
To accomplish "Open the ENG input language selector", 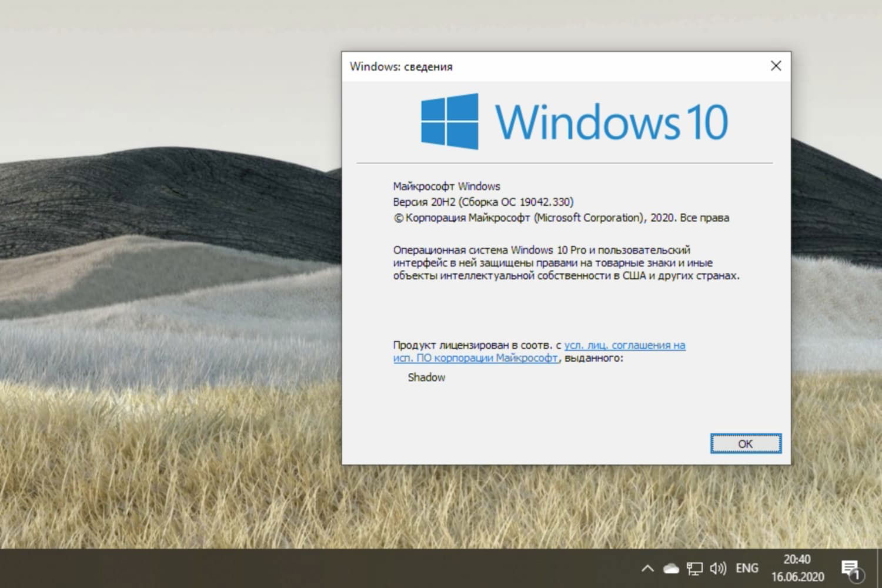I will [747, 567].
